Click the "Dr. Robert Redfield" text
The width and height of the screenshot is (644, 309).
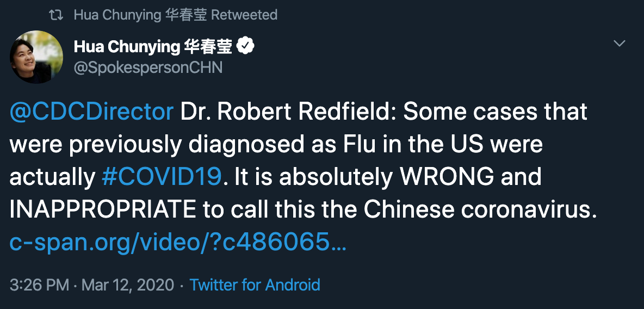[286, 112]
